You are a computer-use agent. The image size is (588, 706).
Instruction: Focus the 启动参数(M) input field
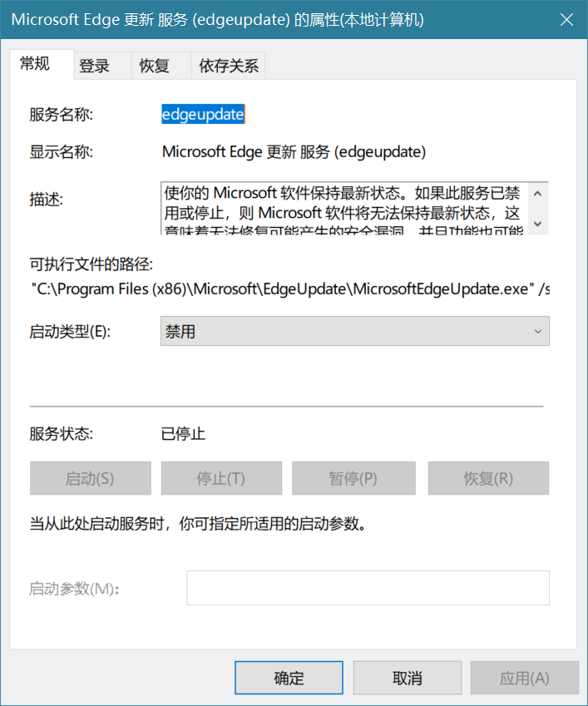[x=368, y=588]
